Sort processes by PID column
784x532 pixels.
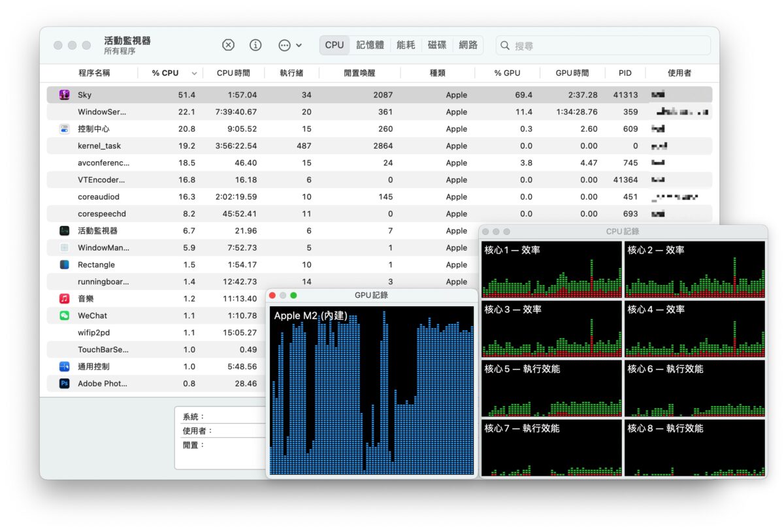point(625,73)
